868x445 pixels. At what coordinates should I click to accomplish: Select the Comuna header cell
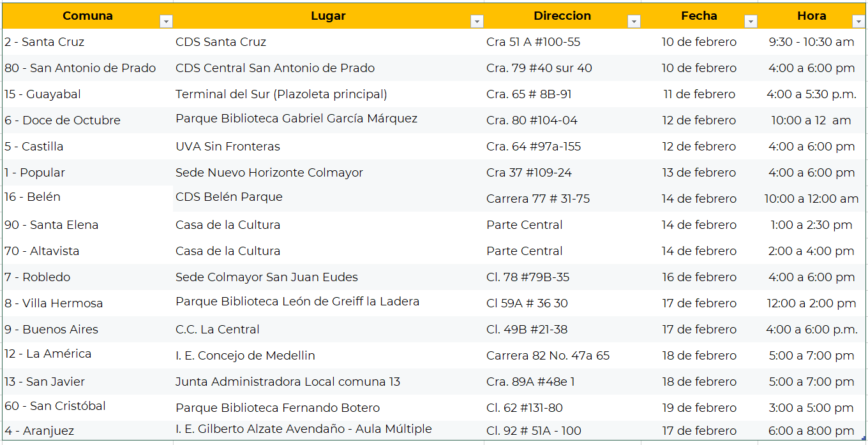point(87,16)
